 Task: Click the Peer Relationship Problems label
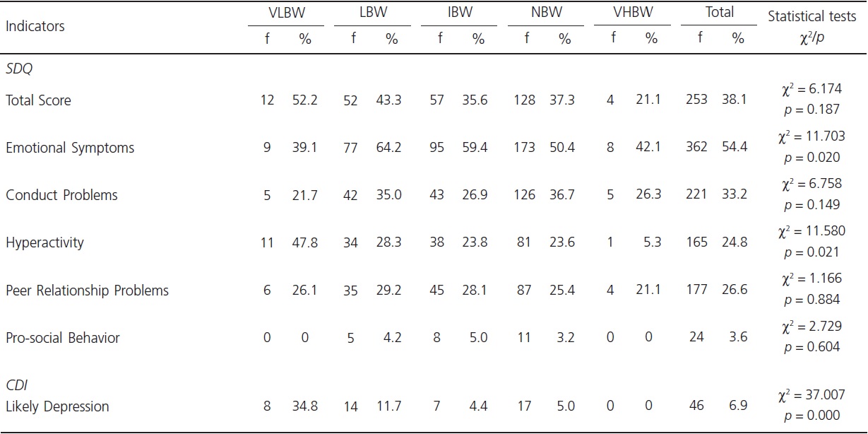click(x=87, y=291)
